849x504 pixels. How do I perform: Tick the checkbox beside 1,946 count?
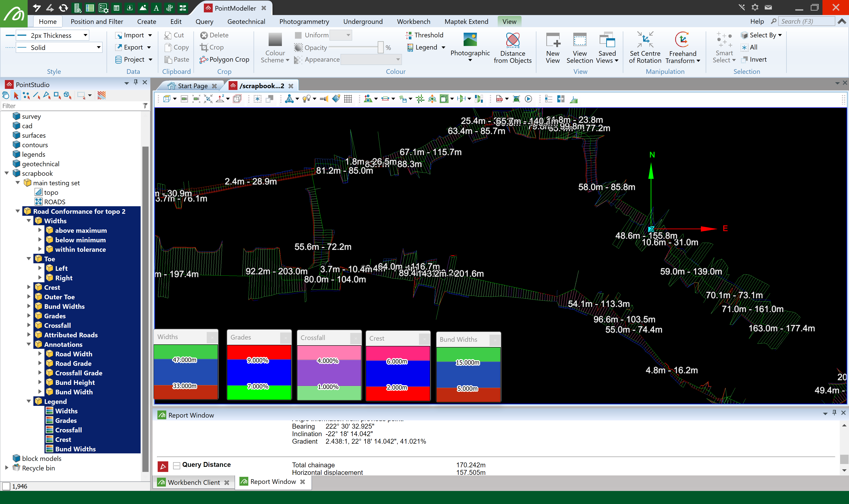[x=6, y=486]
